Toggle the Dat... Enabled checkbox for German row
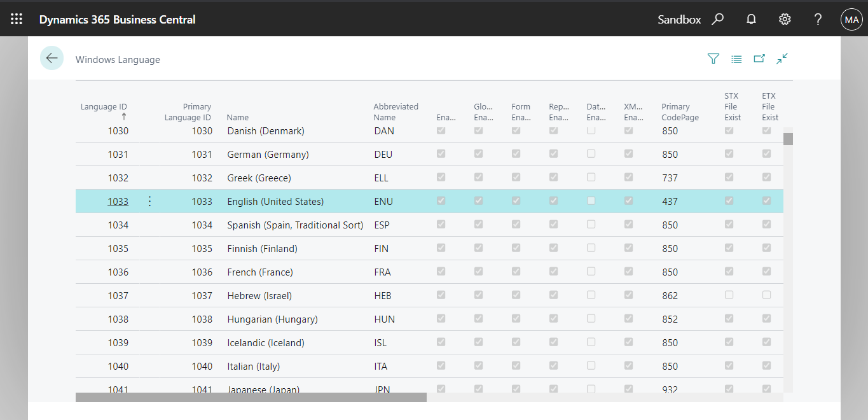The width and height of the screenshot is (868, 420). pos(591,154)
